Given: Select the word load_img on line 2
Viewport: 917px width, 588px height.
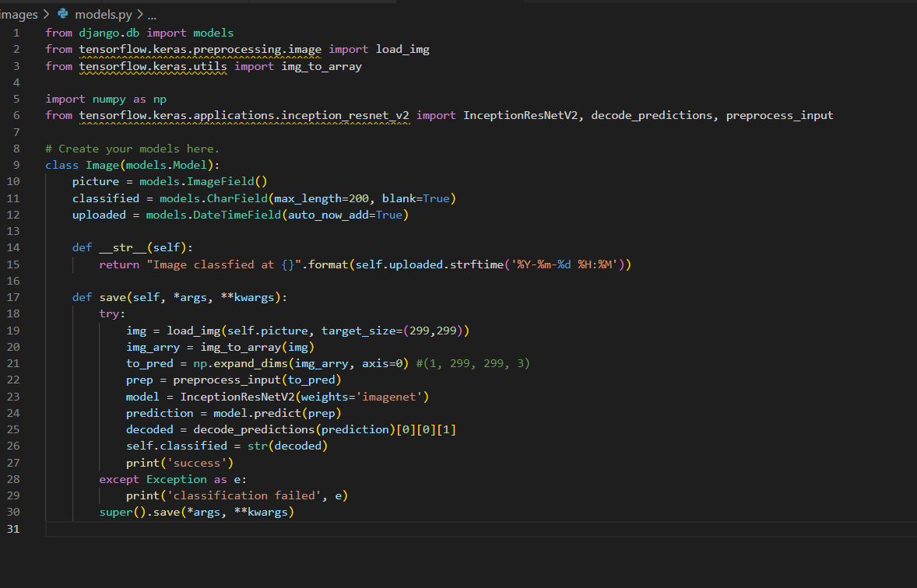Looking at the screenshot, I should 402,49.
